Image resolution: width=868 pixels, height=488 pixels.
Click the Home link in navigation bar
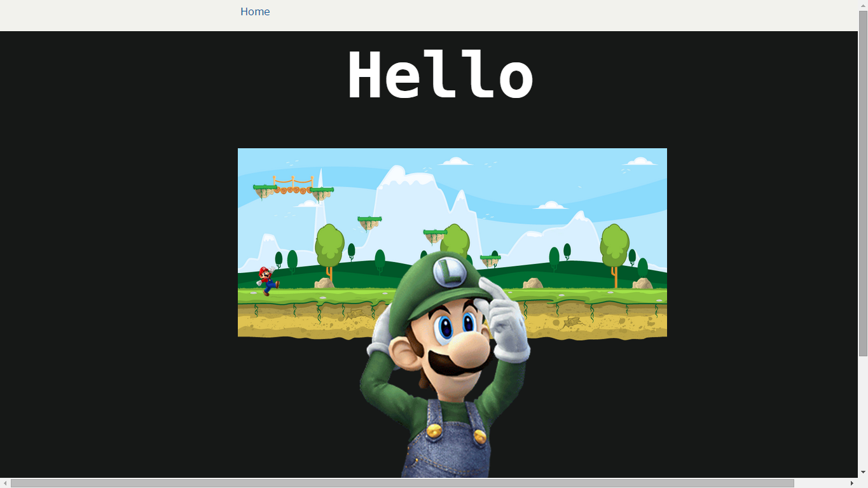coord(255,12)
